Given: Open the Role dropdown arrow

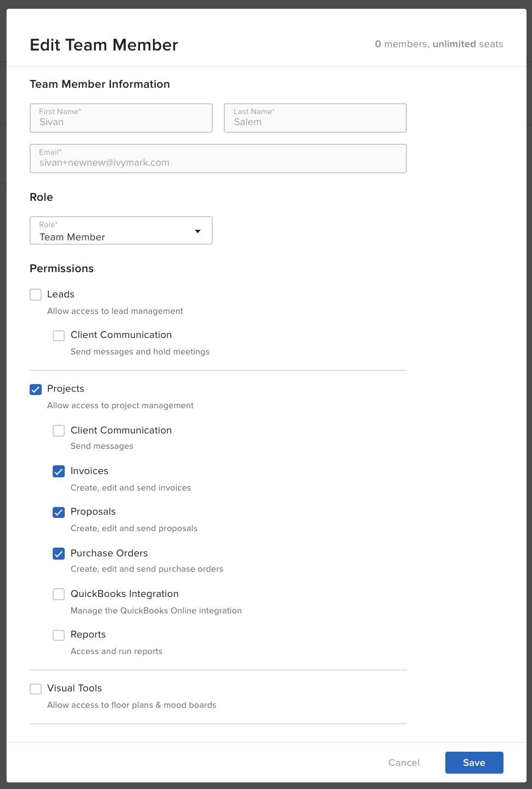Looking at the screenshot, I should tap(197, 232).
